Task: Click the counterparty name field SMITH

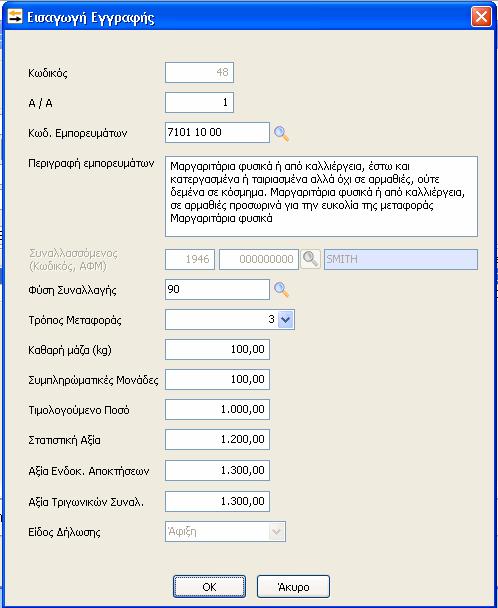Action: coord(401,259)
